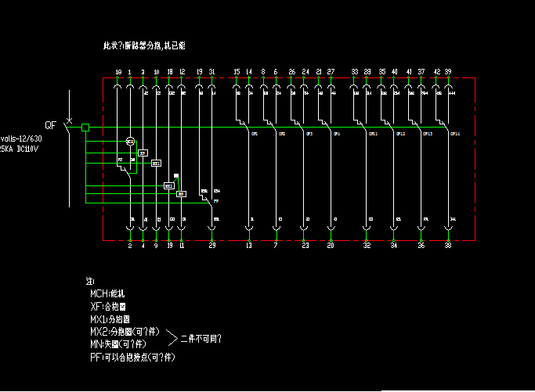Select the MX2 trip coil box
Image resolution: width=535 pixels, height=392 pixels.
(x=169, y=185)
